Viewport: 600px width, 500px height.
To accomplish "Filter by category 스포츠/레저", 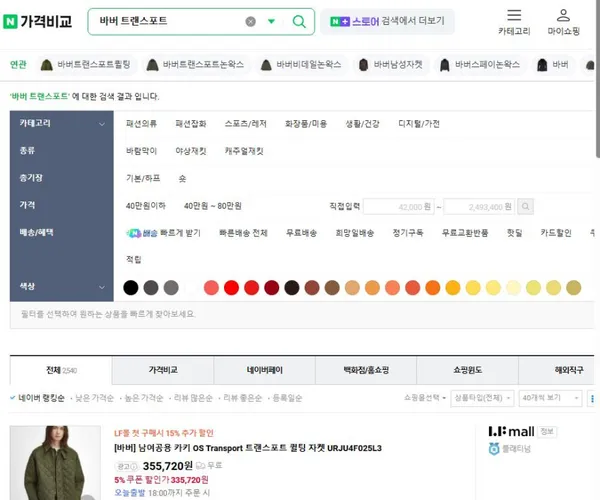I will pos(245,124).
